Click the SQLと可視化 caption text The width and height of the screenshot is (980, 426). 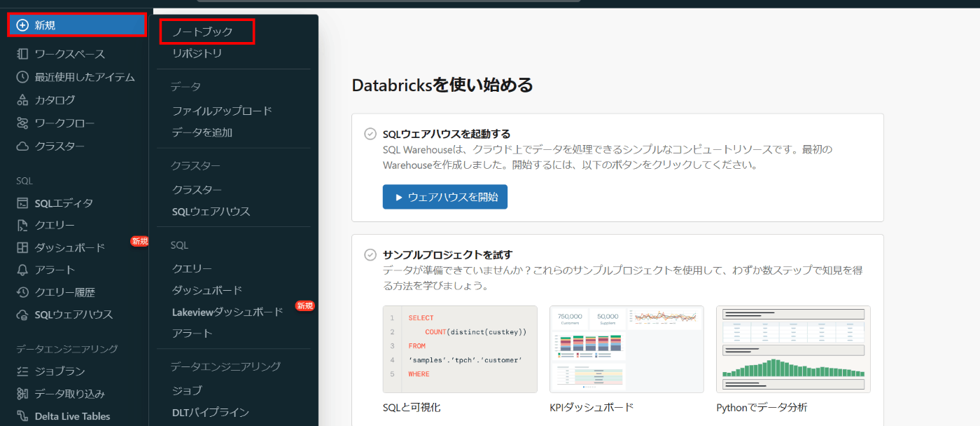coord(412,407)
